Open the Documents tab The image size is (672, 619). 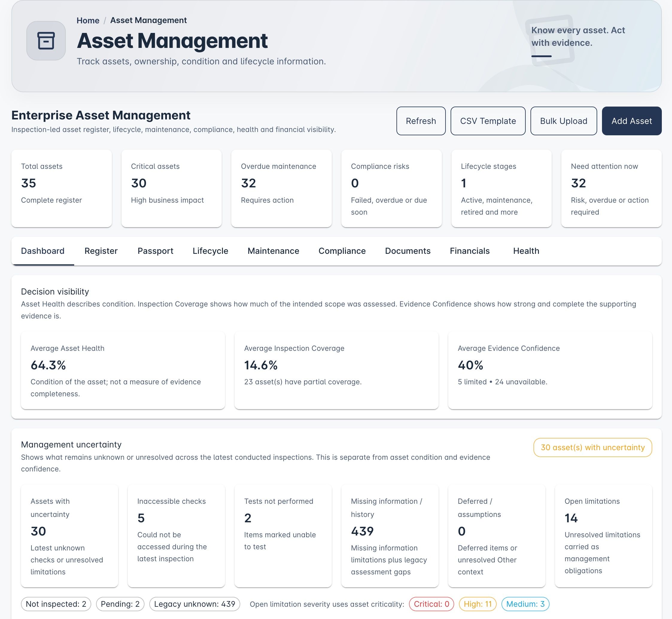(408, 251)
